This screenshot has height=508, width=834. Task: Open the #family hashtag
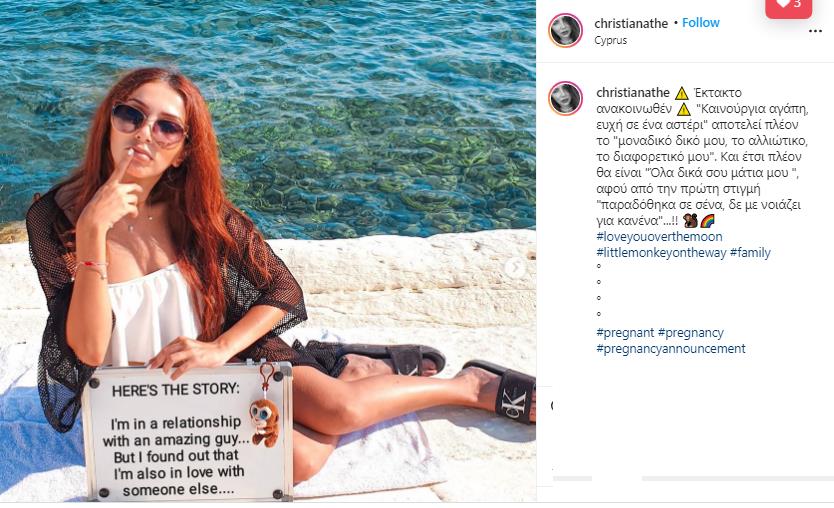[750, 253]
